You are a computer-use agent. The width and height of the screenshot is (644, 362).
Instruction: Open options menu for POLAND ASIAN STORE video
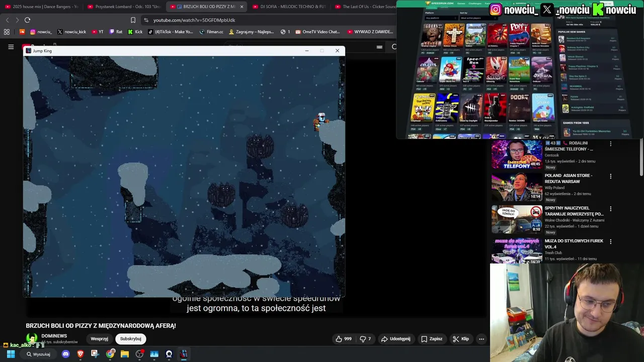coord(611,176)
